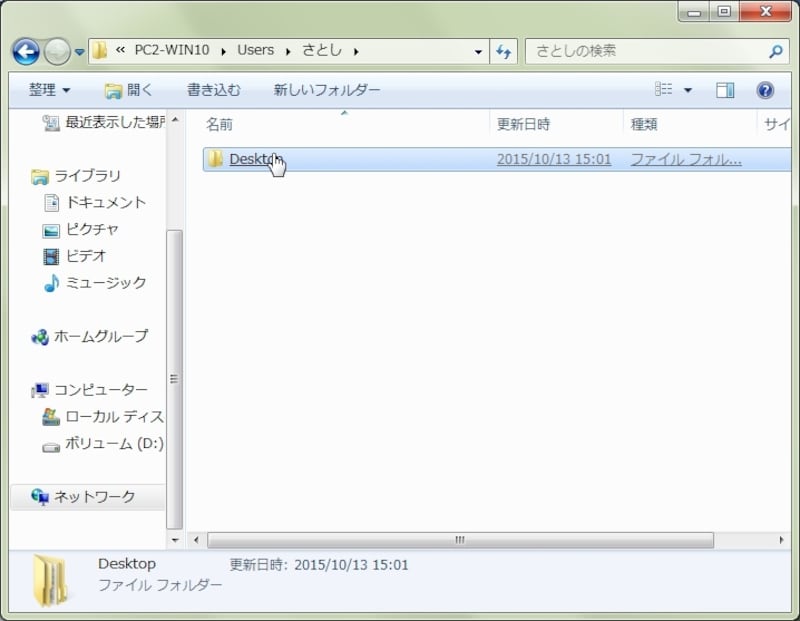Screen dimensions: 800x621
Task: Open the 整理 dropdown menu
Action: pos(49,90)
